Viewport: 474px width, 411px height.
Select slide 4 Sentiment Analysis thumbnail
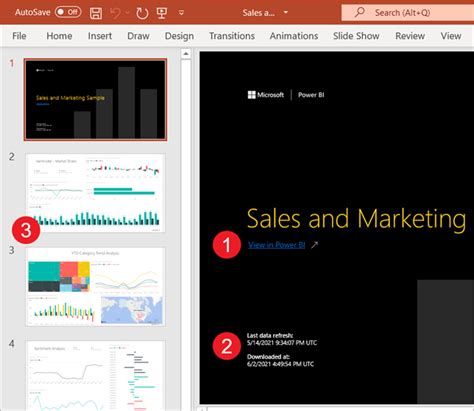pyautogui.click(x=95, y=376)
